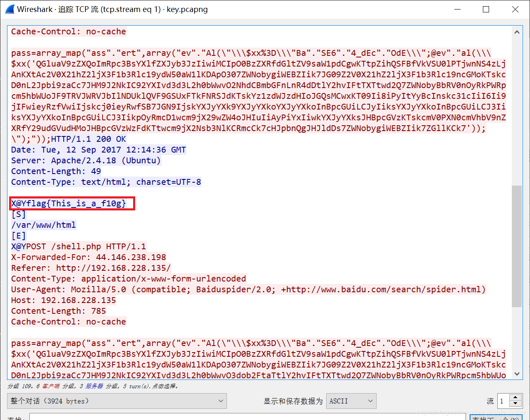This screenshot has width=530, height=420.
Task: Open the ASCII data format dropdown
Action: [351, 401]
